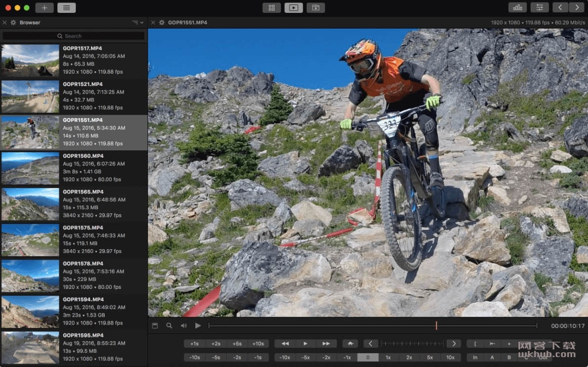Jump to marker A button

[x=492, y=357]
